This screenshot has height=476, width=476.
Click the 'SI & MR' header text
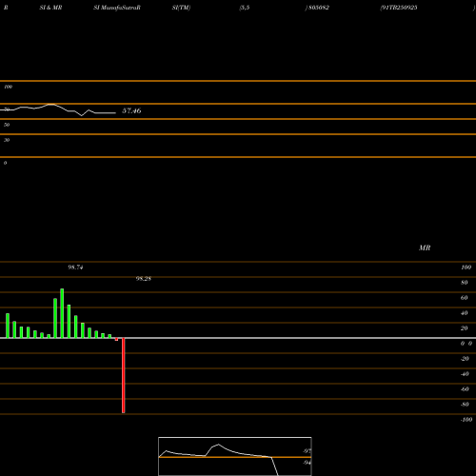50,8
